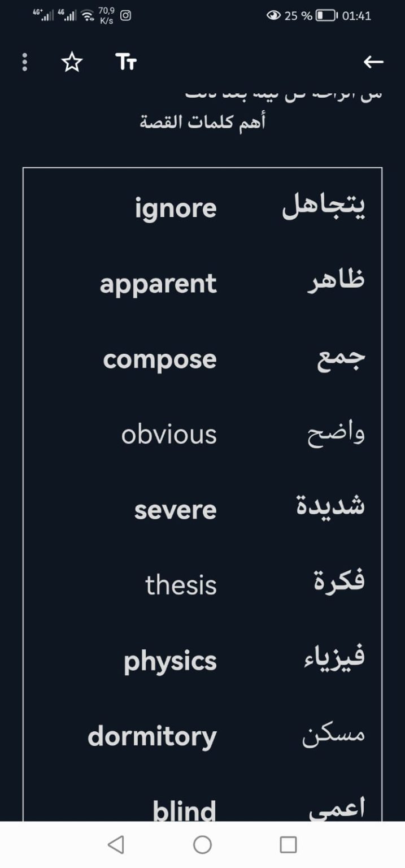Tap the star to bookmark this page
This screenshot has height=868, width=405.
coord(72,62)
